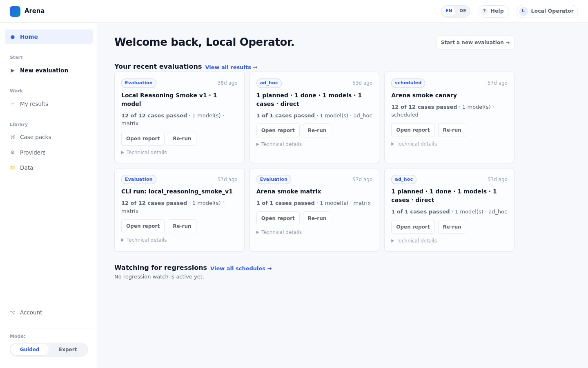This screenshot has height=368, width=588.
Task: Click the scheduled badge on Arena smoke canary
Action: [408, 83]
